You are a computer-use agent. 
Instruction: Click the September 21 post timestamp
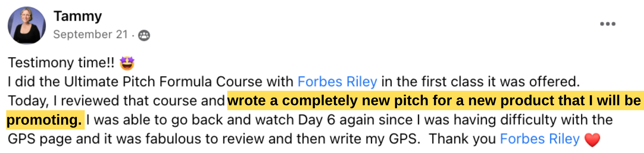pos(91,34)
